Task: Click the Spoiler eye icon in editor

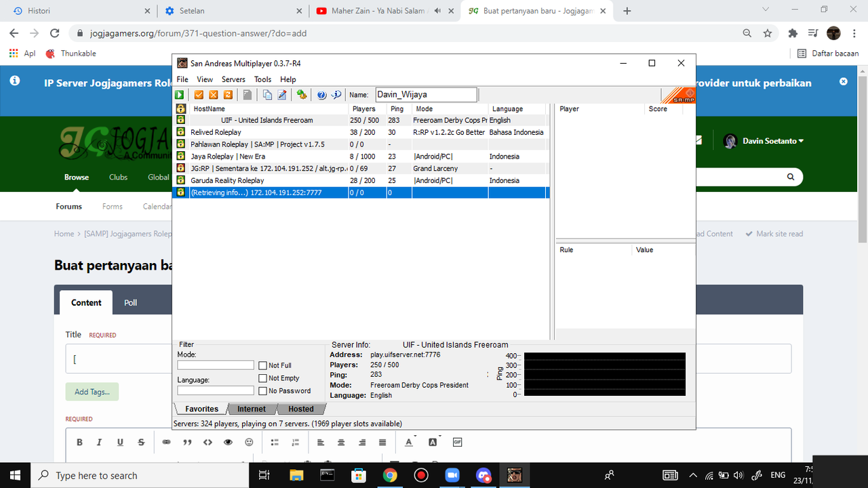Action: (228, 442)
